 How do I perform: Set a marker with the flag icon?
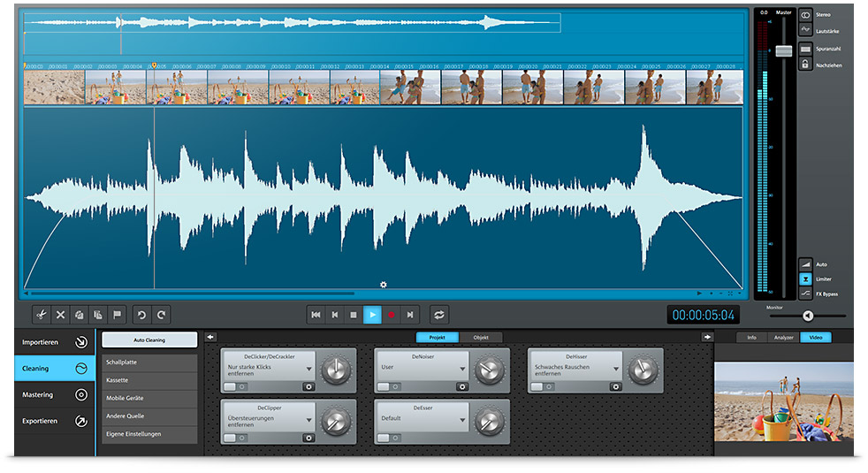(x=117, y=315)
